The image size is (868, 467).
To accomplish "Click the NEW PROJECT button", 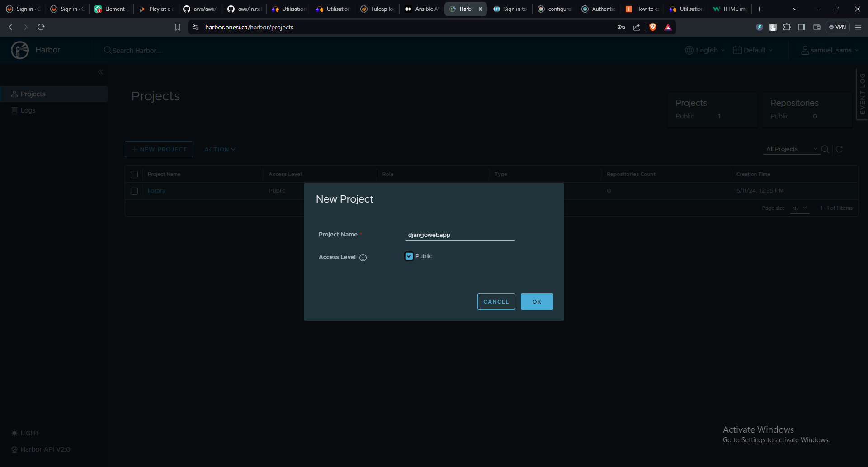I will (159, 149).
